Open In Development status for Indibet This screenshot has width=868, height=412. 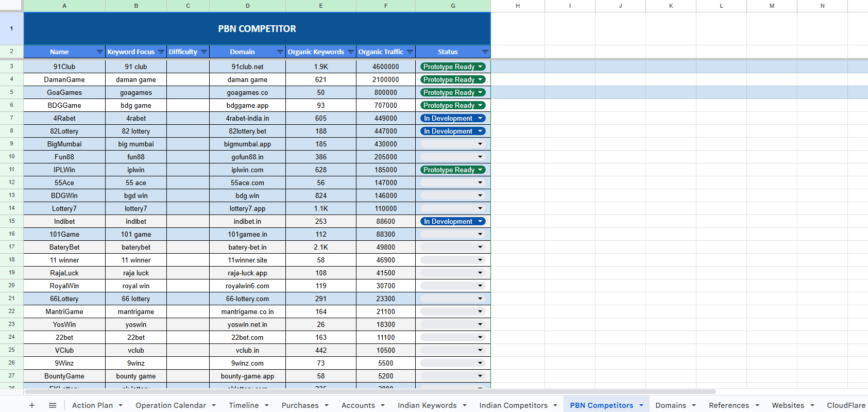453,221
